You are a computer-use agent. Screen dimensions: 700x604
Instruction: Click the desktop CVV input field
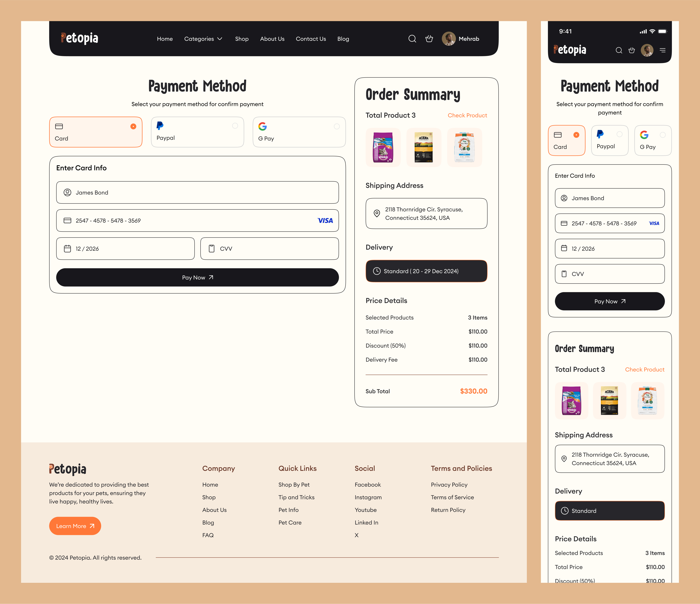click(x=269, y=249)
